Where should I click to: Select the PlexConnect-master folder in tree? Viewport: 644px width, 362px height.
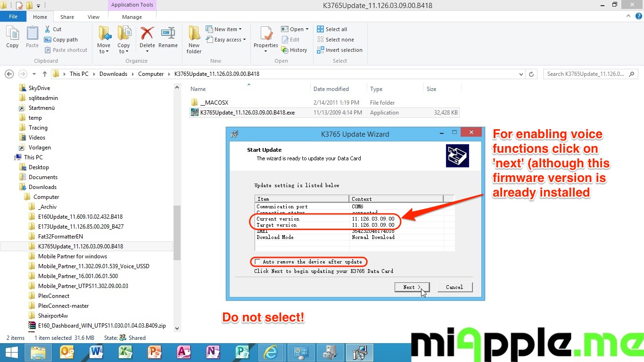tap(63, 306)
